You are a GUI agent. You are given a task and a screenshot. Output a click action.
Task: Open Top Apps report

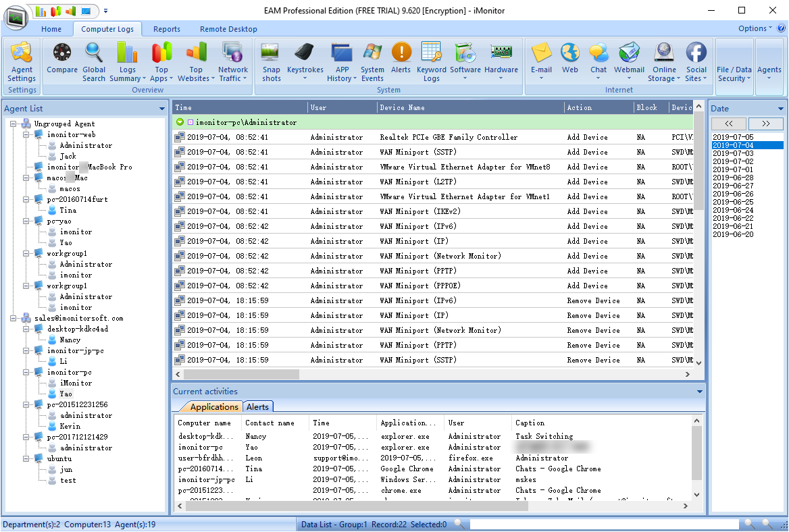click(161, 62)
